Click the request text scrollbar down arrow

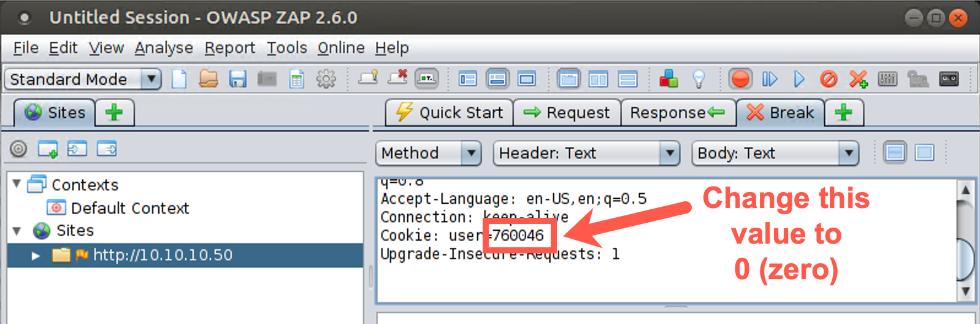pyautogui.click(x=965, y=291)
